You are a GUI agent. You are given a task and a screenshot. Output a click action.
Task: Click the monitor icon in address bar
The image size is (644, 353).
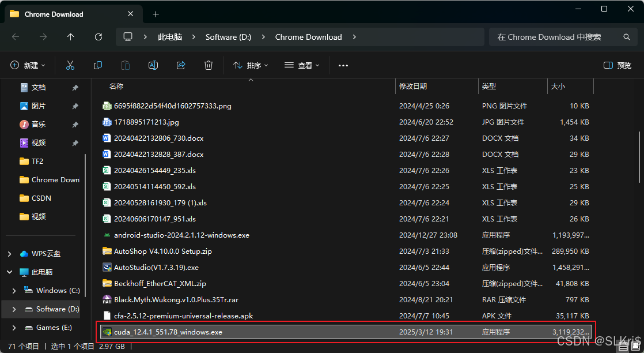128,36
